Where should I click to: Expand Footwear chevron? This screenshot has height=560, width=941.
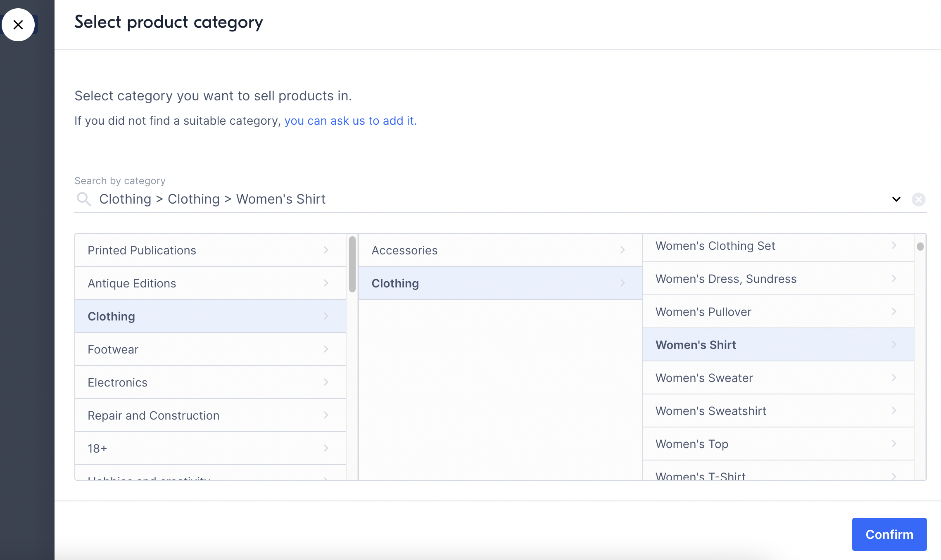[326, 349]
